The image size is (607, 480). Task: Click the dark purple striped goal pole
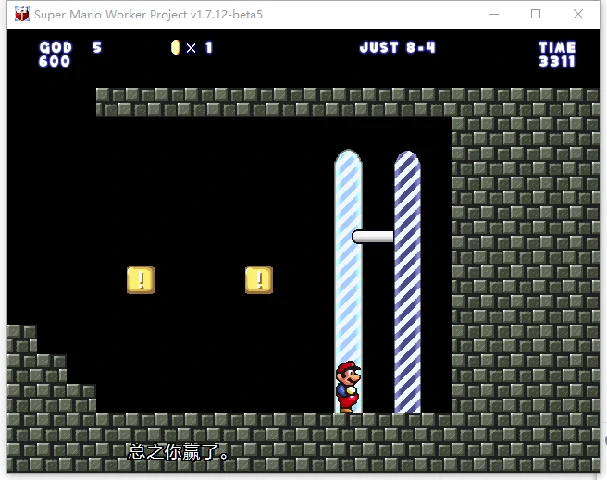point(407,282)
